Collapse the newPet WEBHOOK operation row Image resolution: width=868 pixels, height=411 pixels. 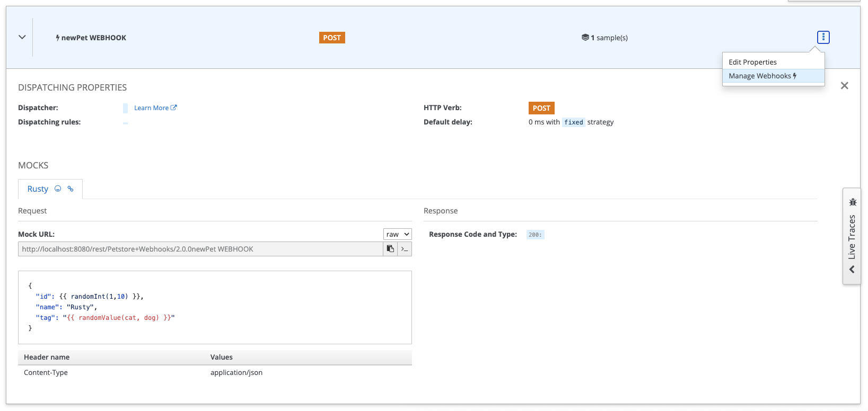(22, 37)
